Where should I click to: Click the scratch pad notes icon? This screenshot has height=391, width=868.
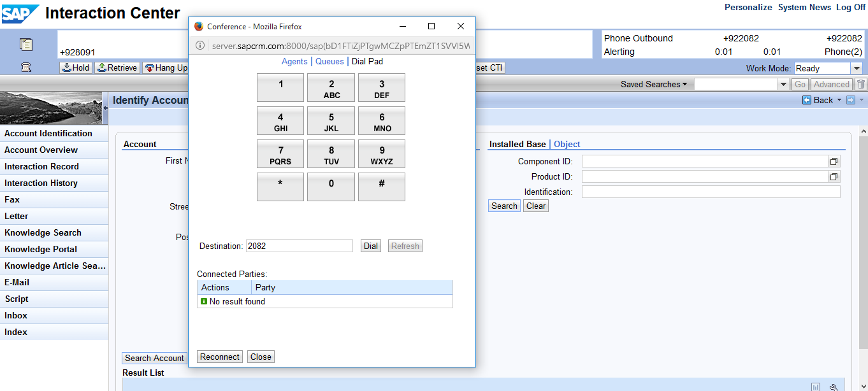pyautogui.click(x=26, y=45)
